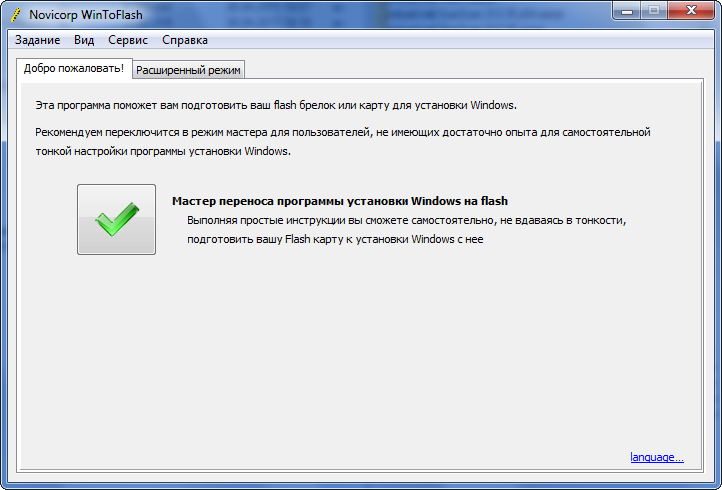Image resolution: width=722 pixels, height=490 pixels.
Task: Close the WinToFlash window
Action: pyautogui.click(x=691, y=11)
